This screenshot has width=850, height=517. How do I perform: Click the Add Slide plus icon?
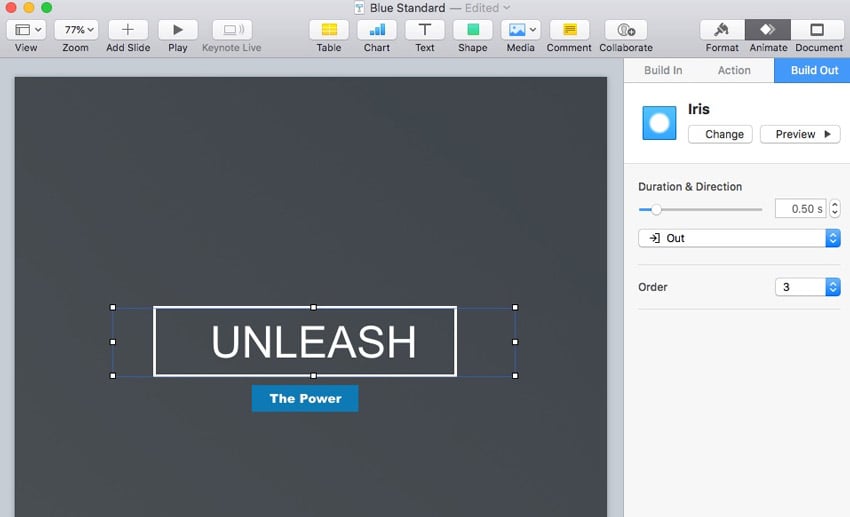[x=128, y=30]
